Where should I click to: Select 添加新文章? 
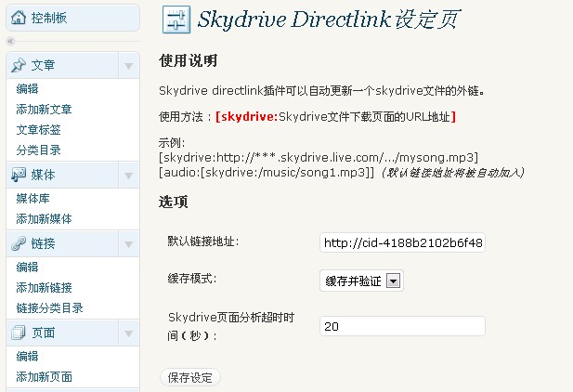(44, 110)
